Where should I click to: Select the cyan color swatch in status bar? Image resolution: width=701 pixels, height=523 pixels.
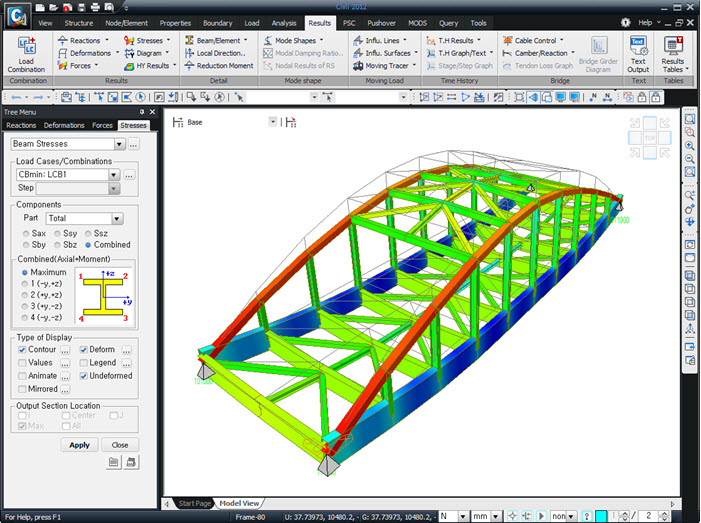[x=601, y=516]
